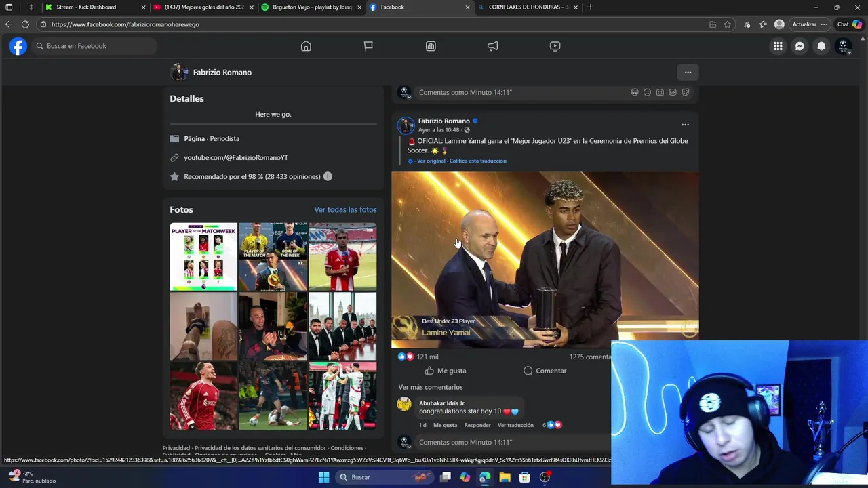Viewport: 868px width, 488px height.
Task: Open 'Recomendado por el 98 %' reviews
Action: click(x=252, y=176)
